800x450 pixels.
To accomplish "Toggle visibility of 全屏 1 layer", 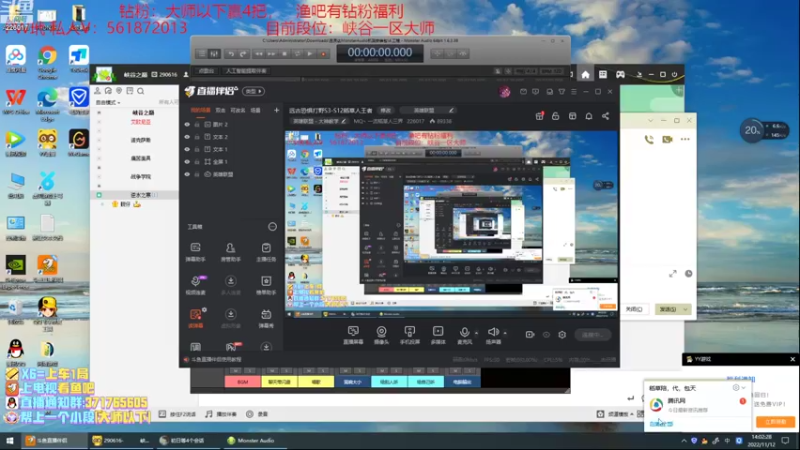I will [x=187, y=162].
